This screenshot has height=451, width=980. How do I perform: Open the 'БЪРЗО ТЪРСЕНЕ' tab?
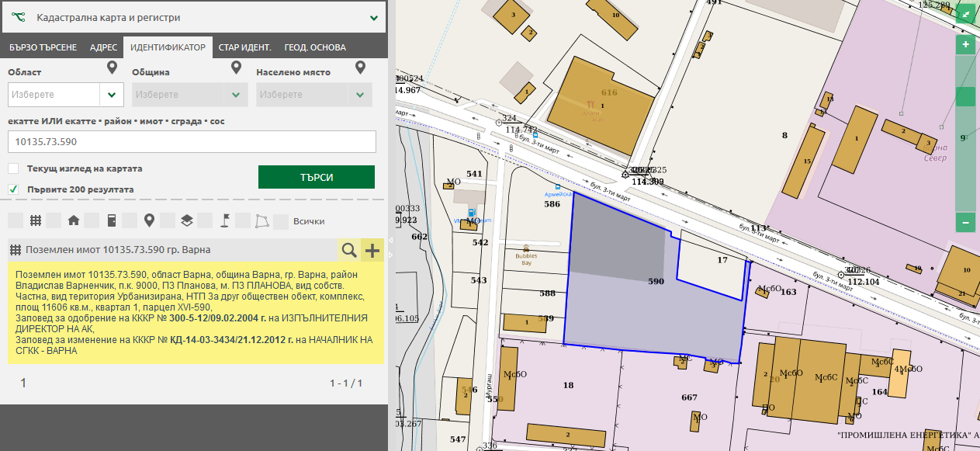pos(43,47)
